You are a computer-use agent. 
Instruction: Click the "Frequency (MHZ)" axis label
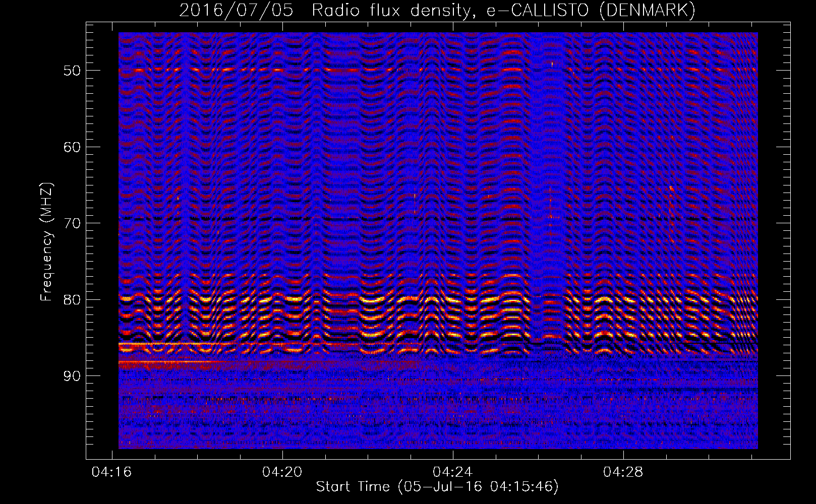coord(46,242)
